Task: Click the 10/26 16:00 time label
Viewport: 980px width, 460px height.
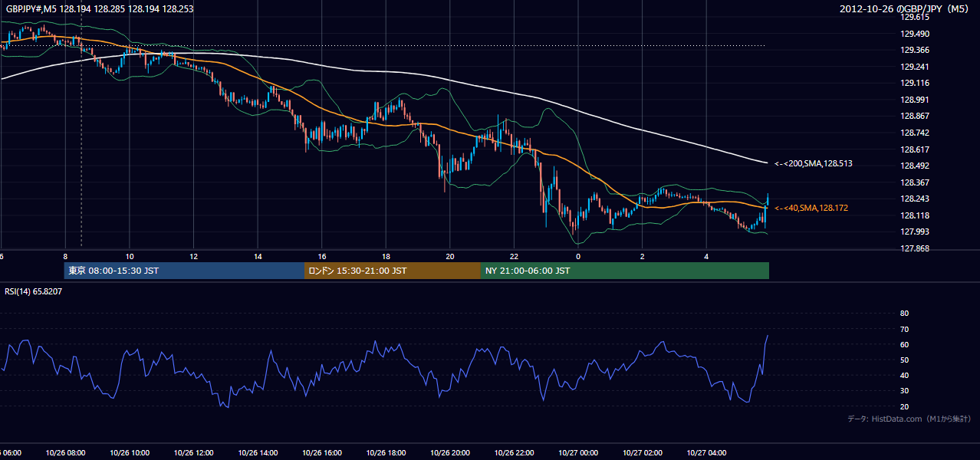Action: [x=322, y=453]
